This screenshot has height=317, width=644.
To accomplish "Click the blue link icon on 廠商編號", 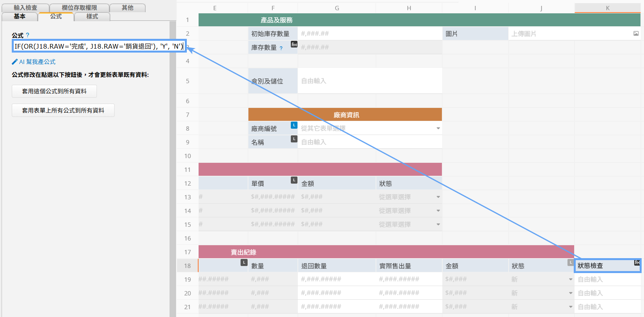I will coord(294,125).
